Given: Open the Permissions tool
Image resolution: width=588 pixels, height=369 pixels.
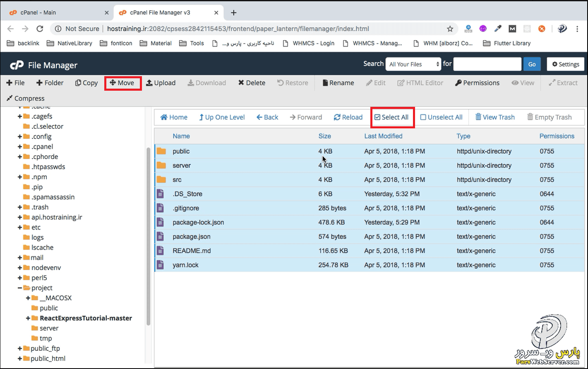Looking at the screenshot, I should (477, 83).
